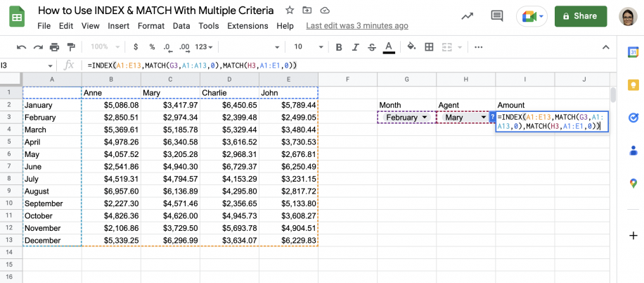
Task: Open the Extensions menu
Action: [247, 26]
